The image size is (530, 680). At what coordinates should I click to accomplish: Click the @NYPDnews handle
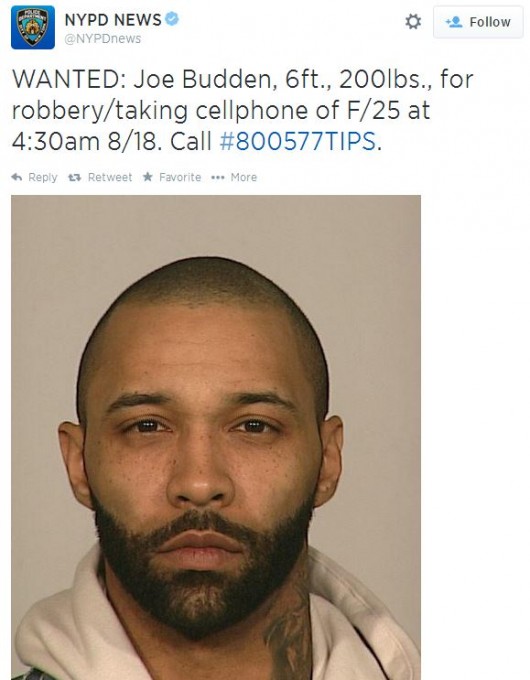103,39
